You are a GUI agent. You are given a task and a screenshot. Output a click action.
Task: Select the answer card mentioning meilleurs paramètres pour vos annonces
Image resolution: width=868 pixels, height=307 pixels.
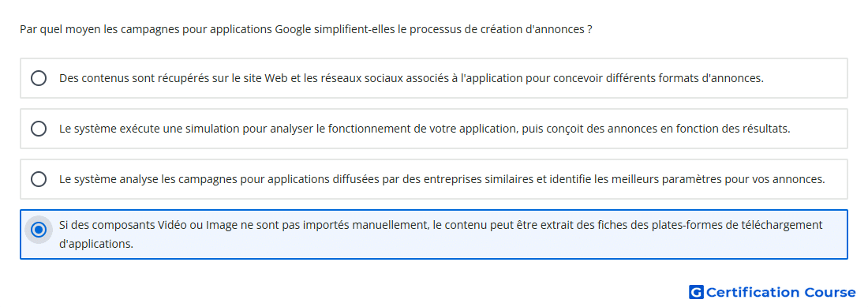(434, 179)
